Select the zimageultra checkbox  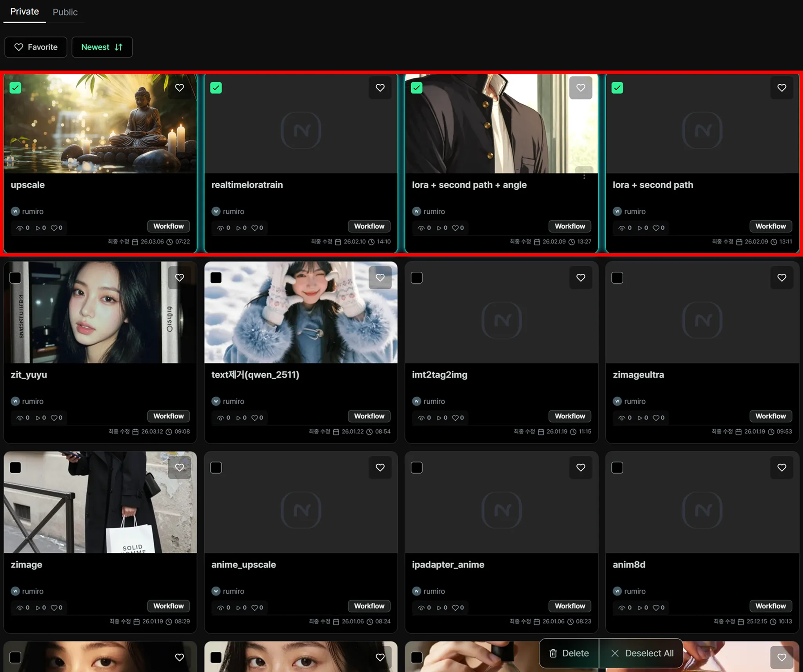tap(617, 278)
